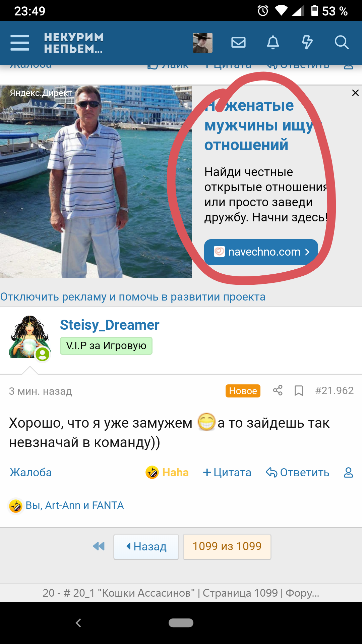This screenshot has height=644, width=362.
Task: Open the notifications bell icon
Action: (273, 42)
